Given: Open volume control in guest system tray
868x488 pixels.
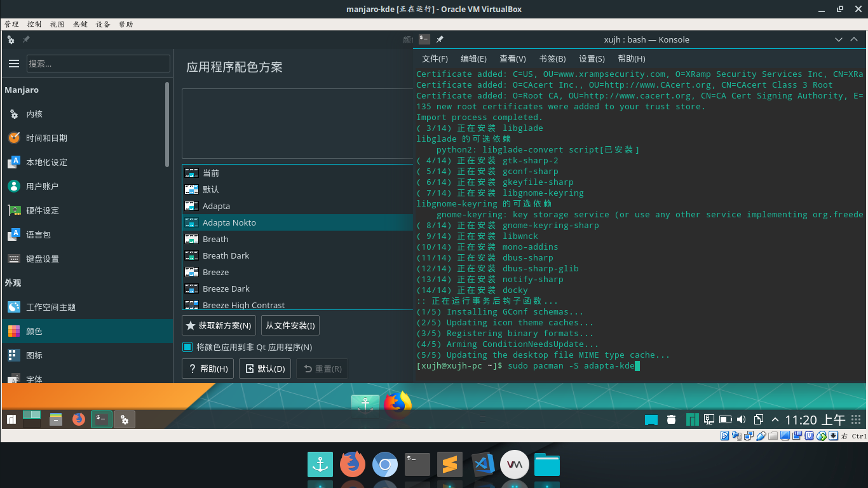Looking at the screenshot, I should (x=741, y=419).
